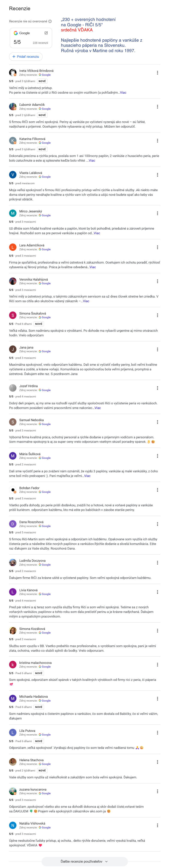
Task: Expand 'Viac' on Iveta Vlčková Brindzová's review
Action: [x=123, y=92]
